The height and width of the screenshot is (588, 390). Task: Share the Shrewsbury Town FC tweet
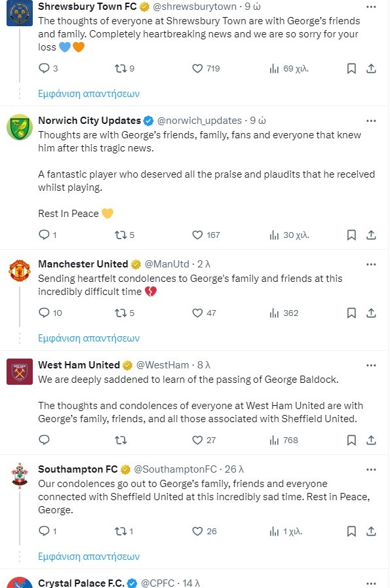click(x=371, y=69)
